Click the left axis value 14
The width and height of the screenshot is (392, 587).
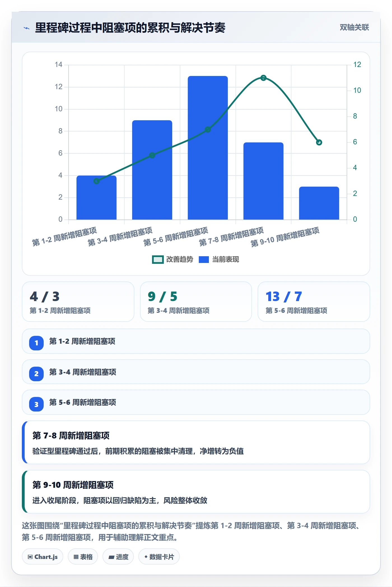point(59,65)
